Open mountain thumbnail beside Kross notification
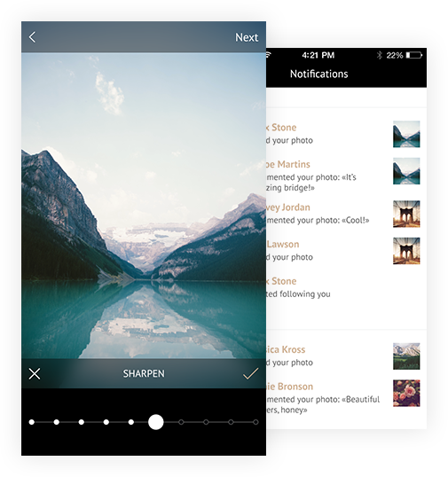The image size is (448, 477). 406,356
